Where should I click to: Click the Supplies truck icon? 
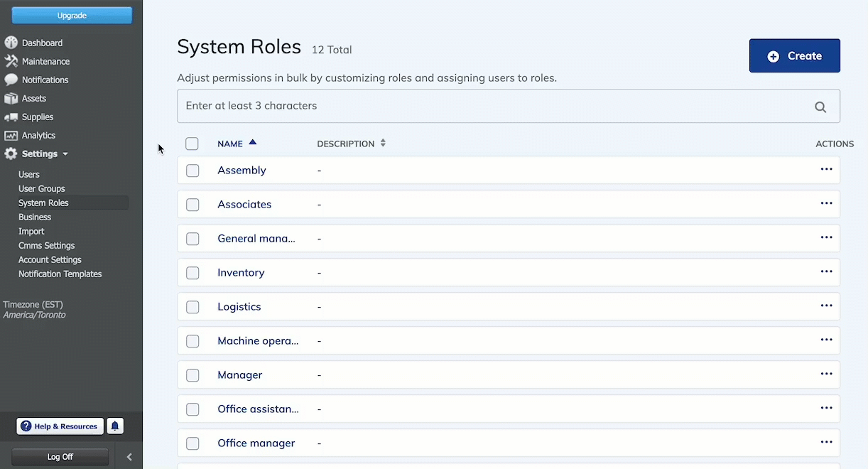11,117
